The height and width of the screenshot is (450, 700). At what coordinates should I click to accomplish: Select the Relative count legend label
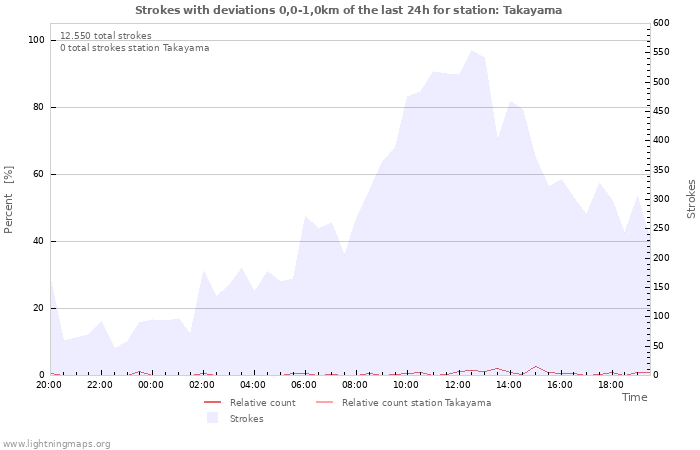coord(262,403)
